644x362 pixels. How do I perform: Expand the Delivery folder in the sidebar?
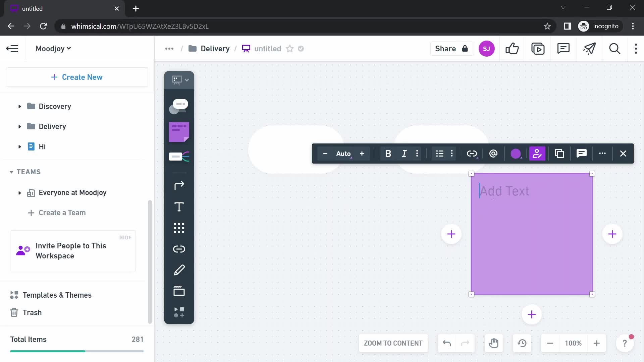[19, 127]
